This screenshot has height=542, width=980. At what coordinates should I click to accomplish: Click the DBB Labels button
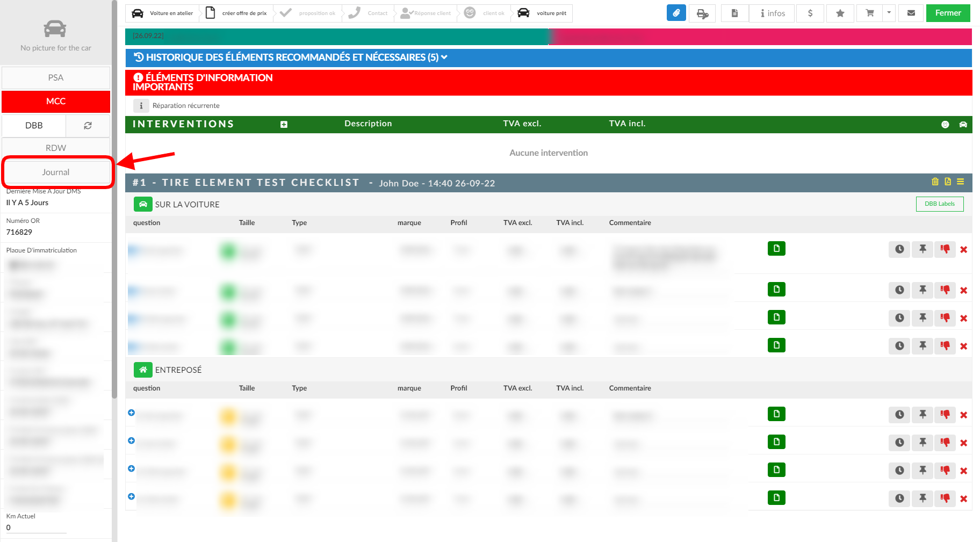pos(939,204)
